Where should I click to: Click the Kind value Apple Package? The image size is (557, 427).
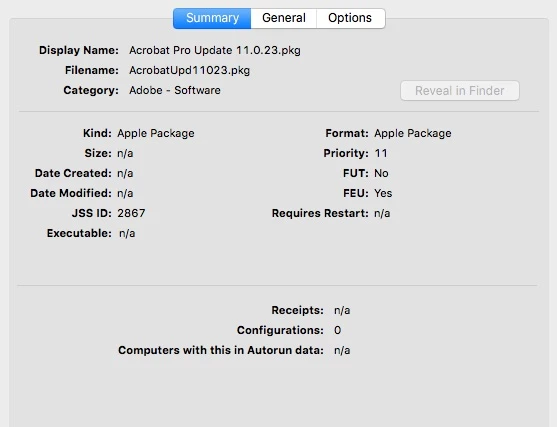[x=156, y=133]
